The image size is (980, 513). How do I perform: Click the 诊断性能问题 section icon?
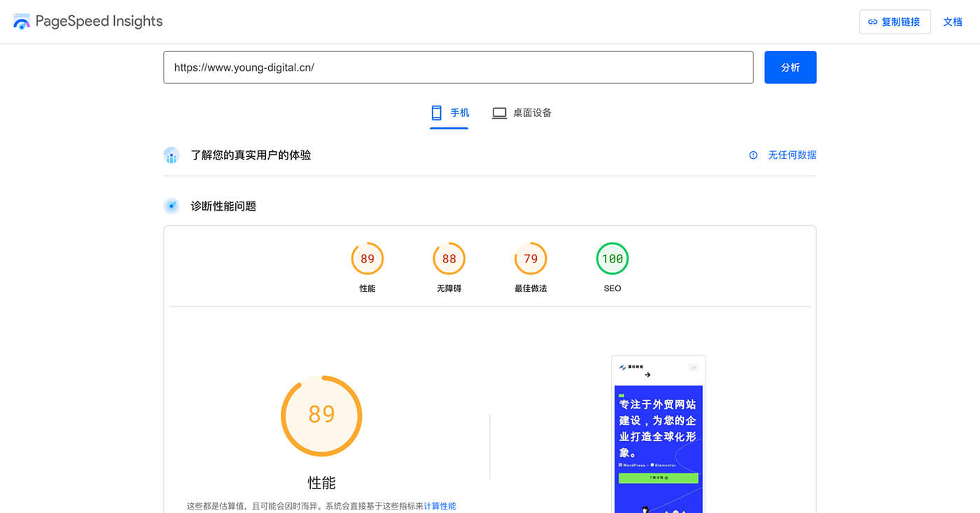(171, 206)
